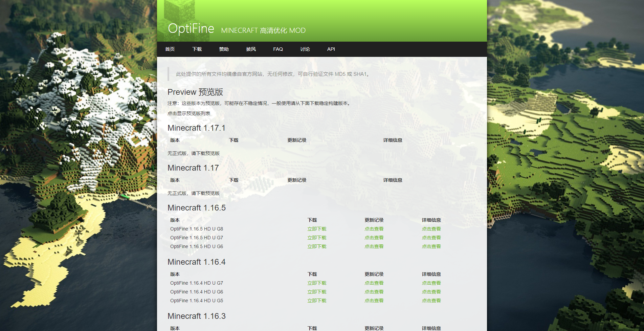This screenshot has width=644, height=331.
Task: Download OptiFine 1.16.4 HD U G5
Action: pyautogui.click(x=317, y=301)
